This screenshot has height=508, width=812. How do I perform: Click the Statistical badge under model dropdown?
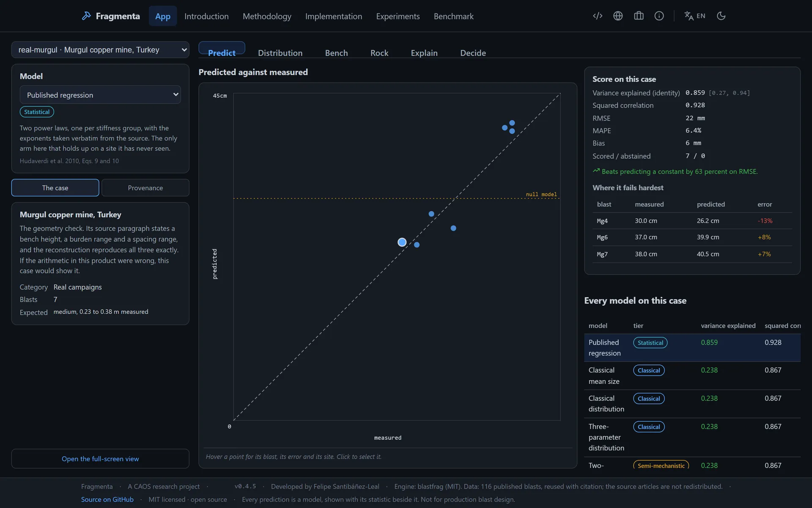pos(37,112)
